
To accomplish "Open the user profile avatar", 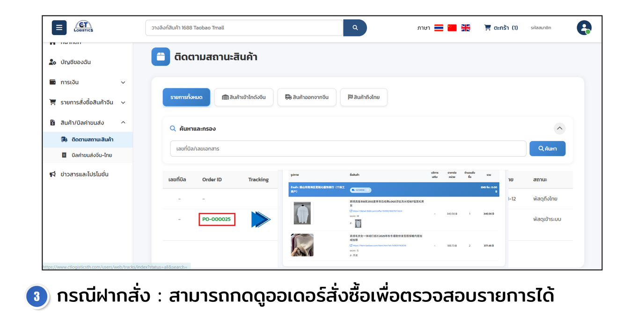I will tap(584, 28).
